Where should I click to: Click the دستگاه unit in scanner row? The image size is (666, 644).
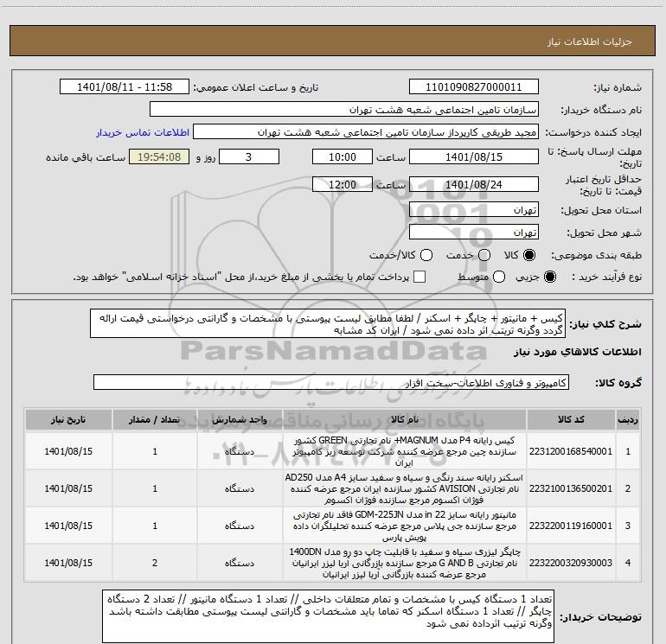pos(240,488)
